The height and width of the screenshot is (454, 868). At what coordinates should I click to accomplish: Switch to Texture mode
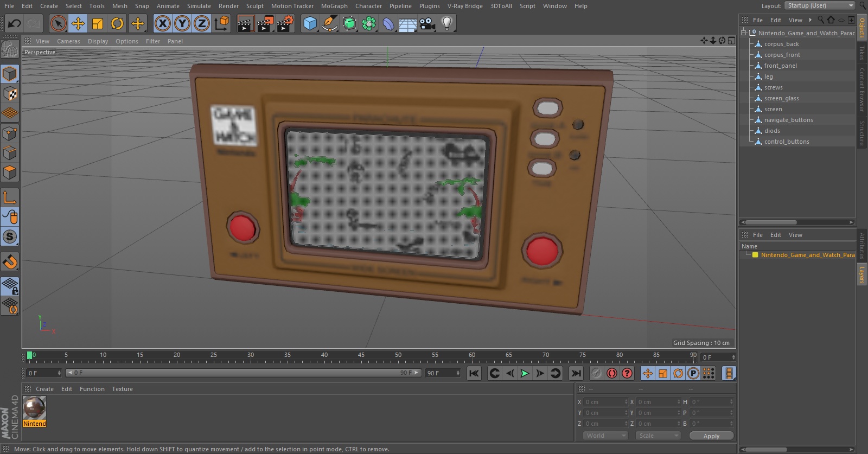(10, 93)
